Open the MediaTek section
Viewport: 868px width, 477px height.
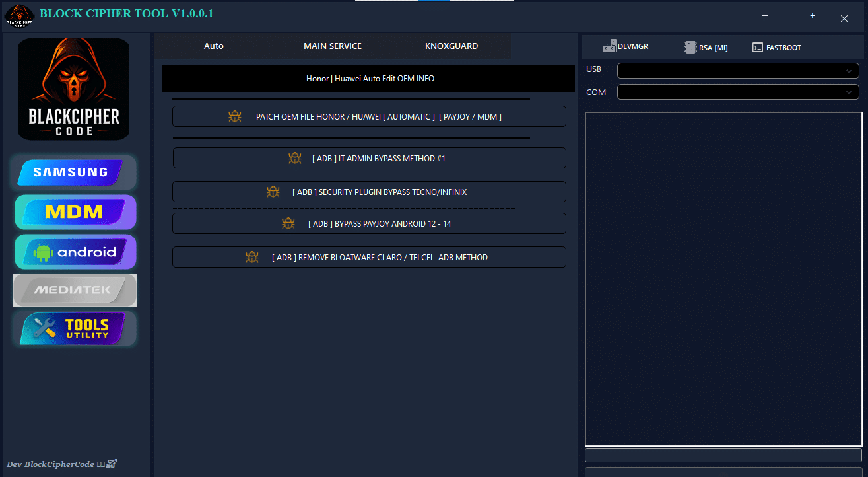[x=75, y=290]
